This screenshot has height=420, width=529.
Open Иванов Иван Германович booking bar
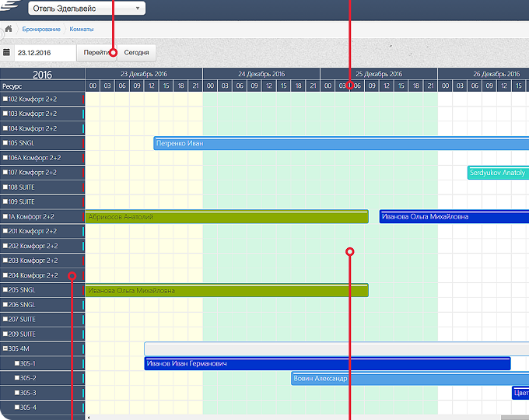click(328, 364)
